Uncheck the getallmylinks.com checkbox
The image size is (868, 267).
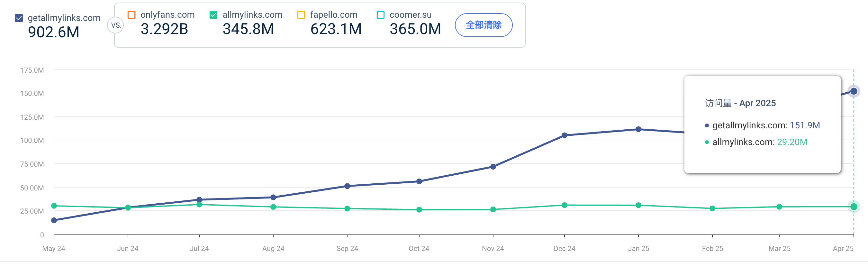[x=19, y=18]
